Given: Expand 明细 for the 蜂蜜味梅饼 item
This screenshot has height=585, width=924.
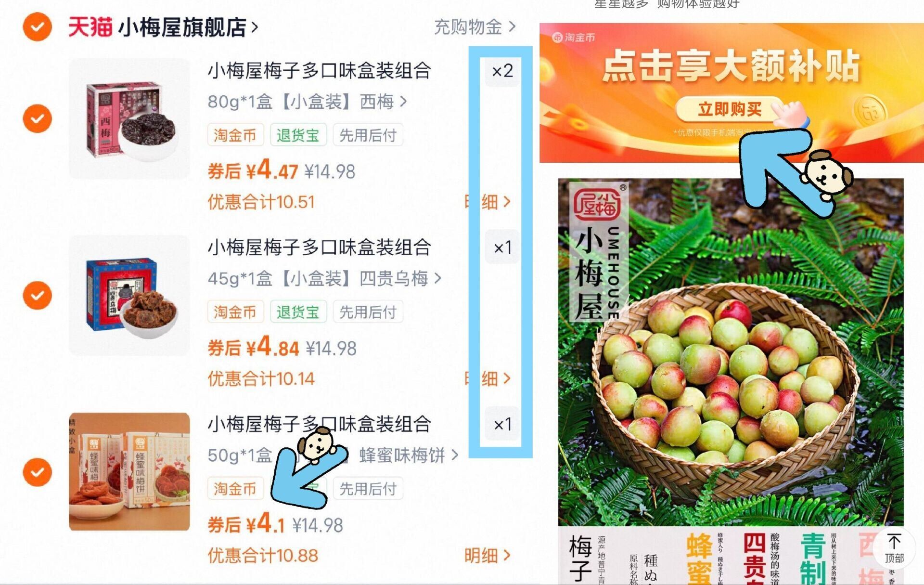Looking at the screenshot, I should (x=487, y=556).
